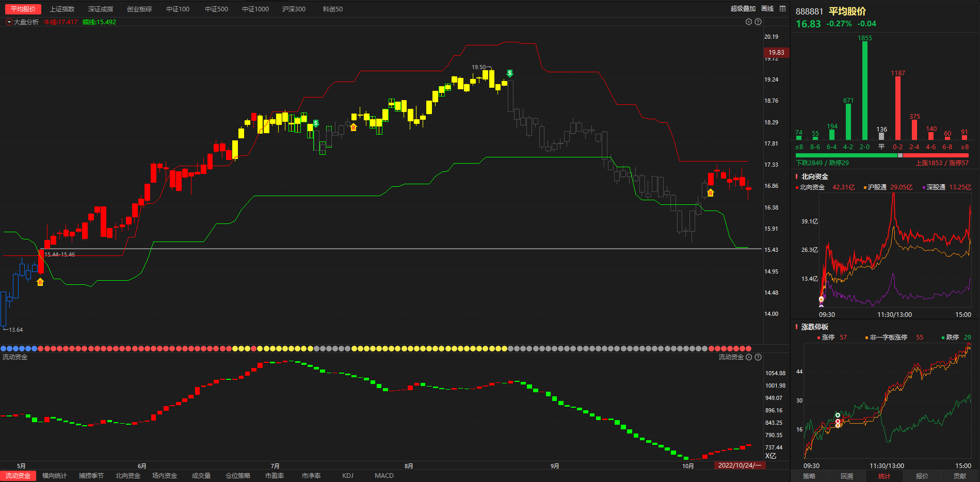
Task: Select KDJ indicator tab
Action: (348, 476)
